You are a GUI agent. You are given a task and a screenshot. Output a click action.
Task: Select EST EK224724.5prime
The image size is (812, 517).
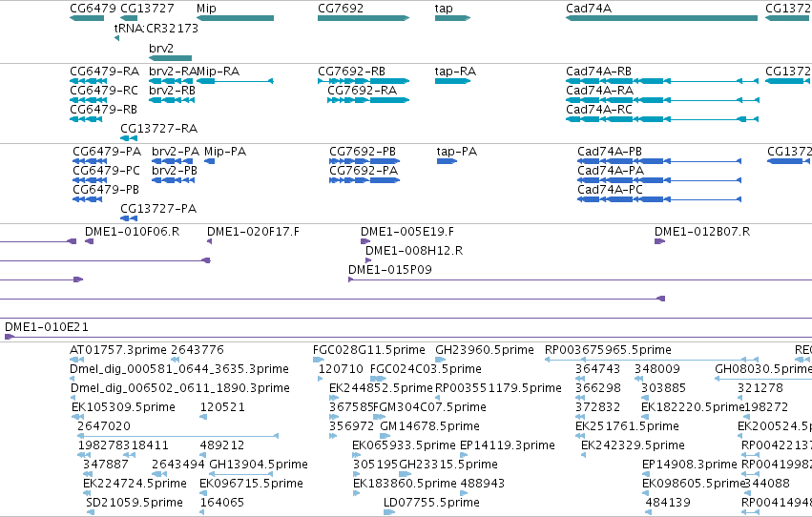(x=89, y=493)
